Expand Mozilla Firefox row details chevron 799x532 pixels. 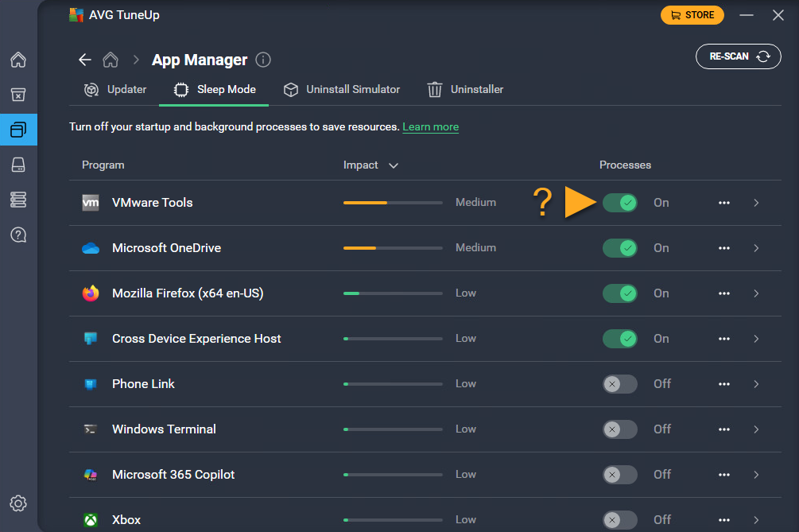coord(756,293)
